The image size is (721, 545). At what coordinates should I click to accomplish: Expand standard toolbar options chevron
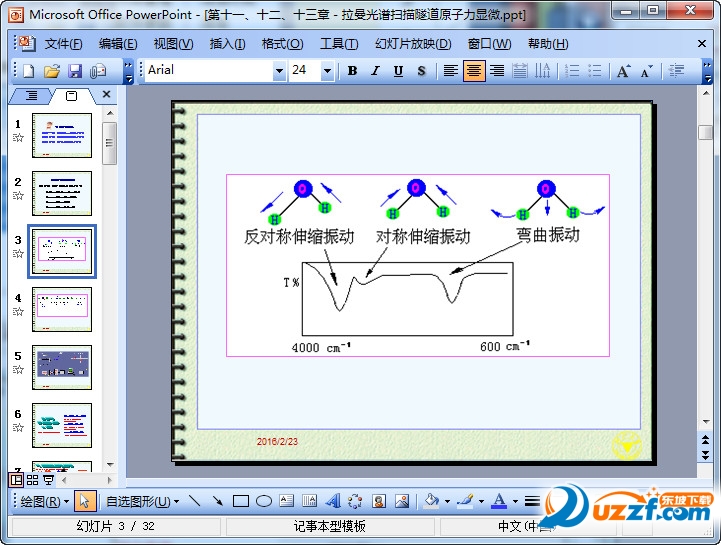(129, 71)
